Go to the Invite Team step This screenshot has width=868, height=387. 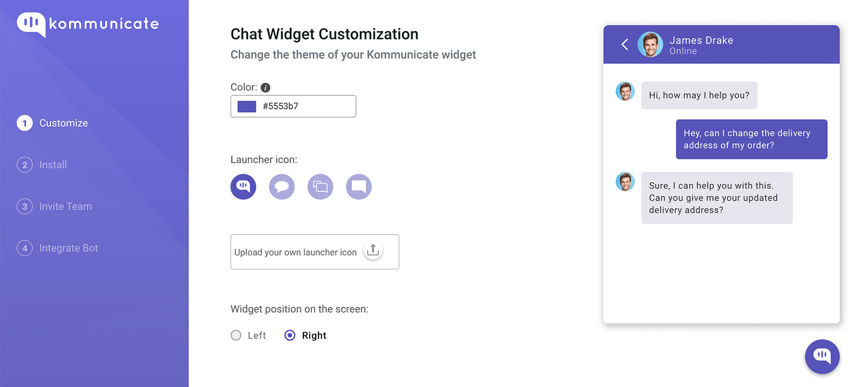pyautogui.click(x=65, y=207)
